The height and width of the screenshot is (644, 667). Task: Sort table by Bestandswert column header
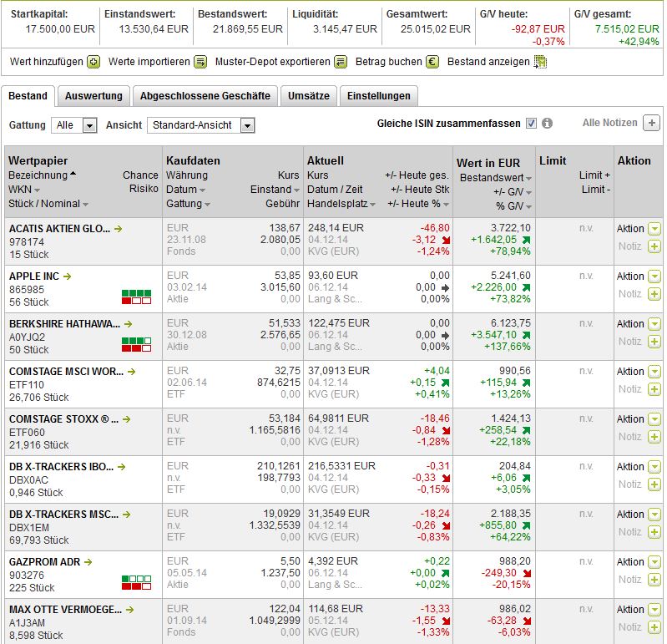click(492, 178)
